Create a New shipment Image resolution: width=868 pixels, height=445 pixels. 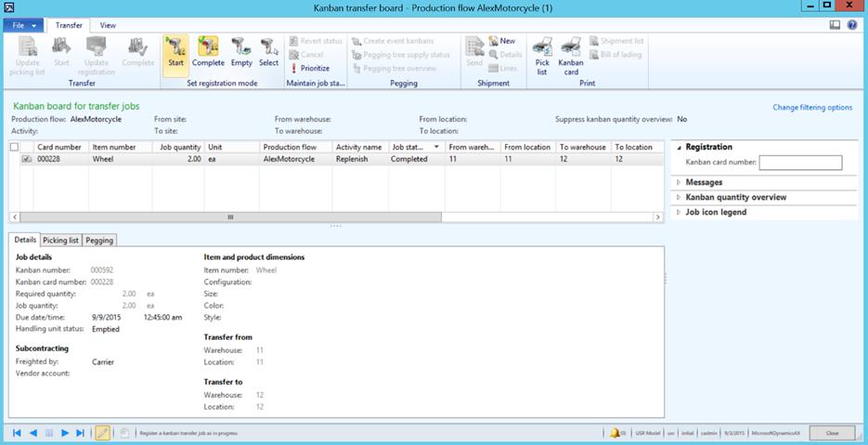point(502,41)
